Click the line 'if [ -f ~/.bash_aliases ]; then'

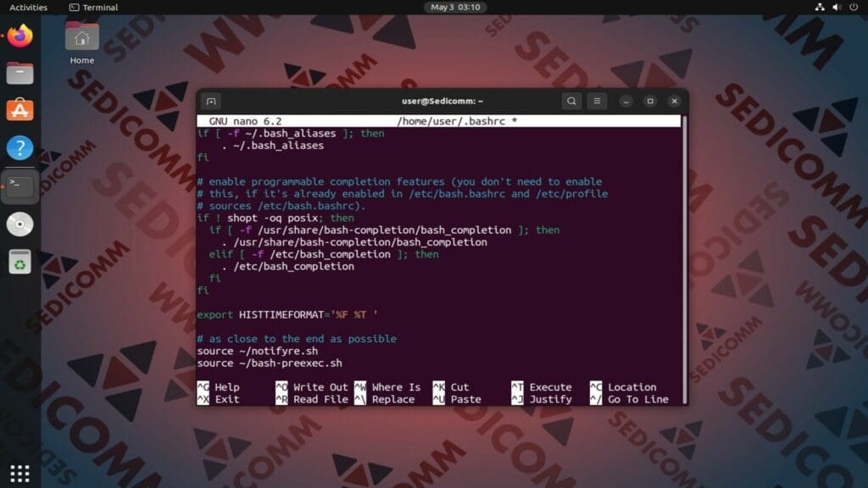[x=291, y=133]
